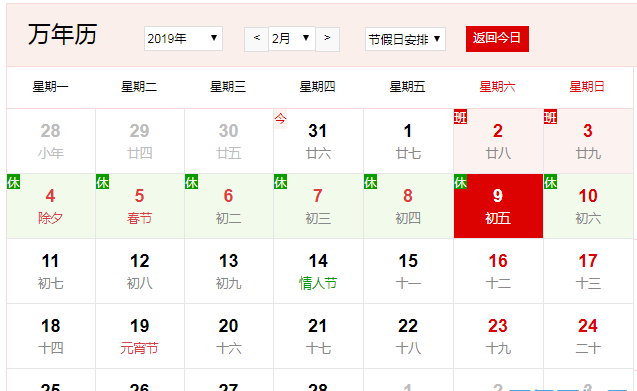The width and height of the screenshot is (637, 391).
Task: Go to next month with the > arrow
Action: [327, 39]
